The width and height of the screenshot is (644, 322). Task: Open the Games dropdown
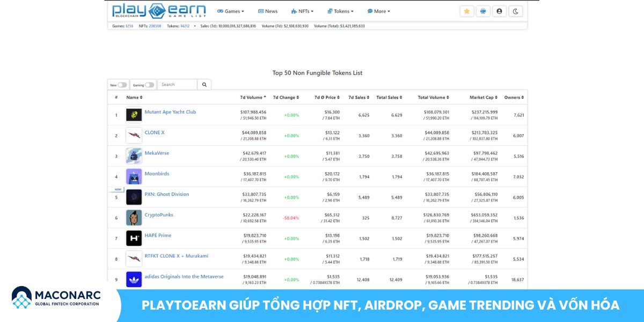[231, 11]
